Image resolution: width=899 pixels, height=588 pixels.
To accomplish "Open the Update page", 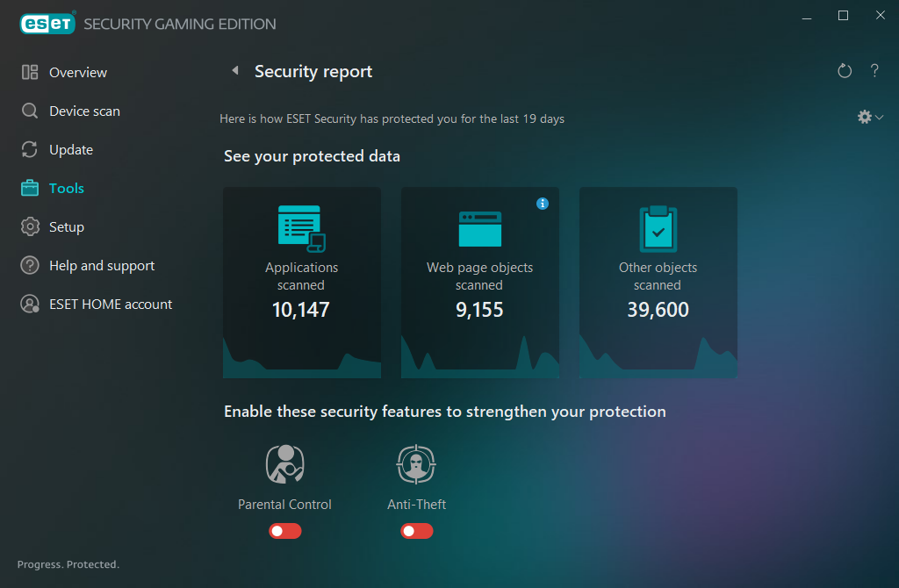I will coord(71,149).
